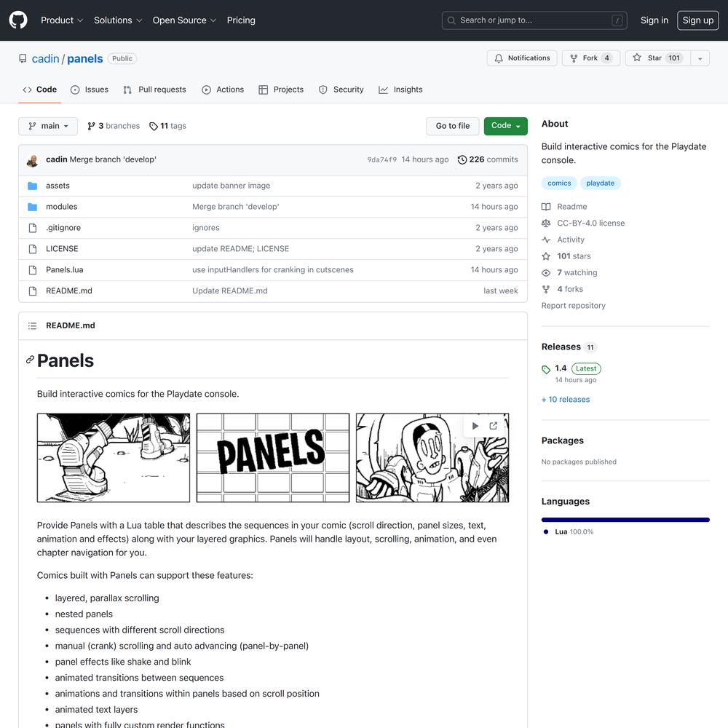Open the Panels.lua file
The height and width of the screenshot is (728, 728).
tap(65, 270)
